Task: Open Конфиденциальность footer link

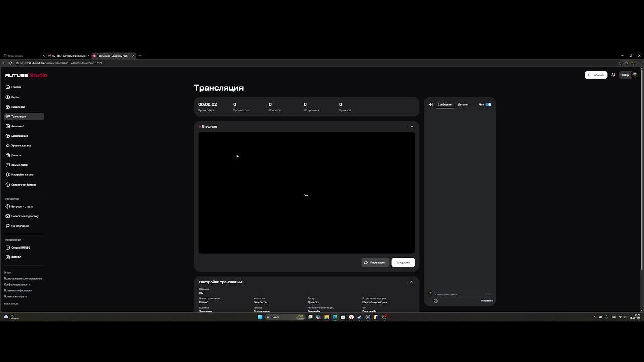Action: point(17,285)
